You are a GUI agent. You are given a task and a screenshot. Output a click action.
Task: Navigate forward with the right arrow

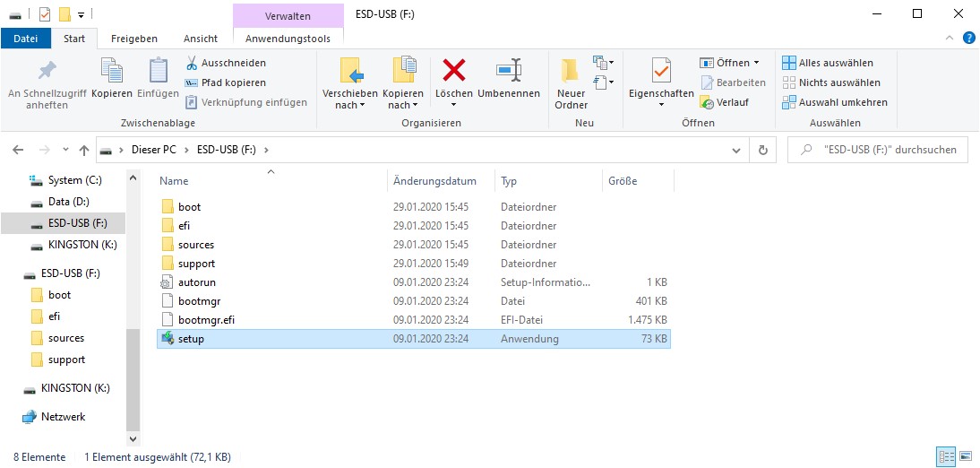tap(44, 150)
